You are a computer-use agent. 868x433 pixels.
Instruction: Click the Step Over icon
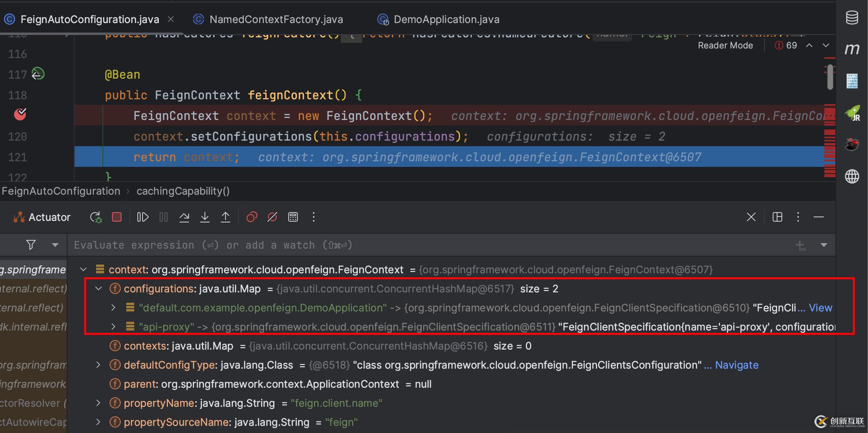click(184, 217)
